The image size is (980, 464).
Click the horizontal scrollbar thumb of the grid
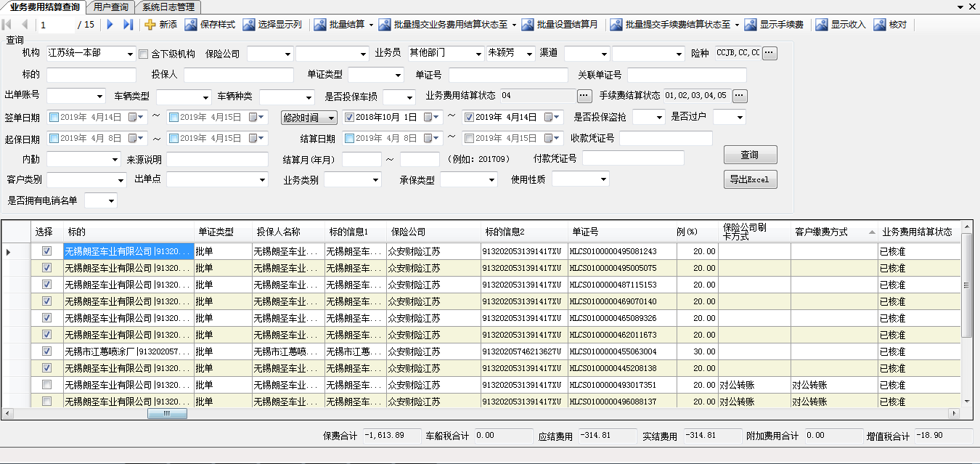167,413
